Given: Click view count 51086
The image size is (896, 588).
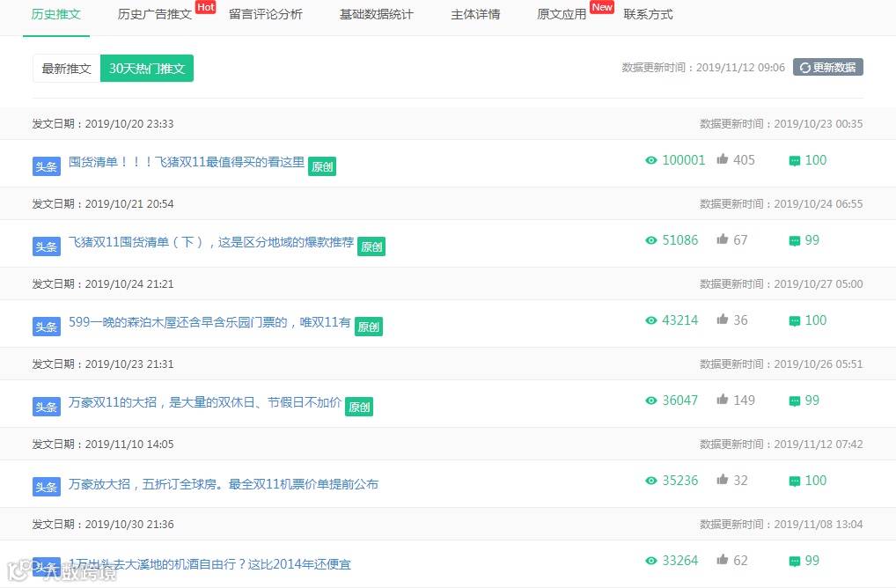Looking at the screenshot, I should 680,240.
